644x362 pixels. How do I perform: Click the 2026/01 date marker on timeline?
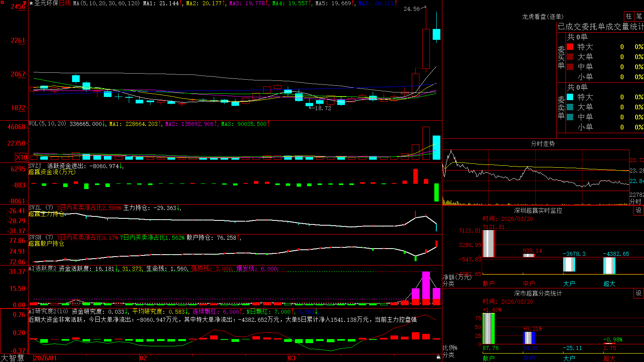tap(45, 358)
